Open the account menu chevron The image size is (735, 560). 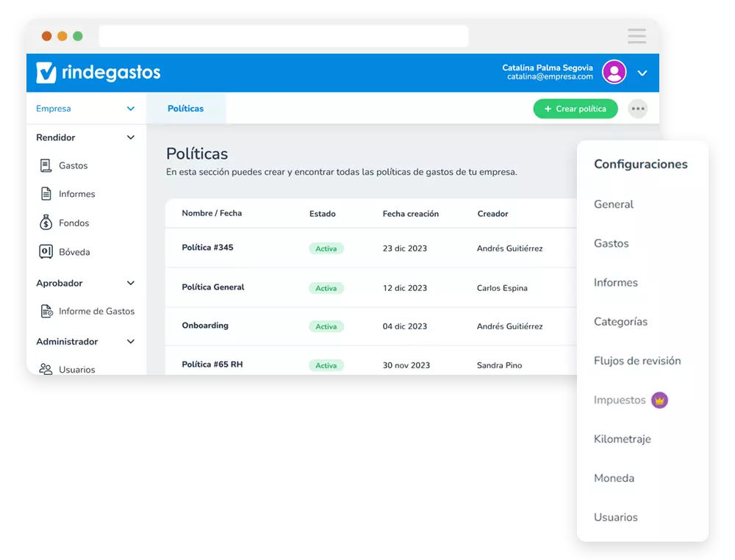642,73
